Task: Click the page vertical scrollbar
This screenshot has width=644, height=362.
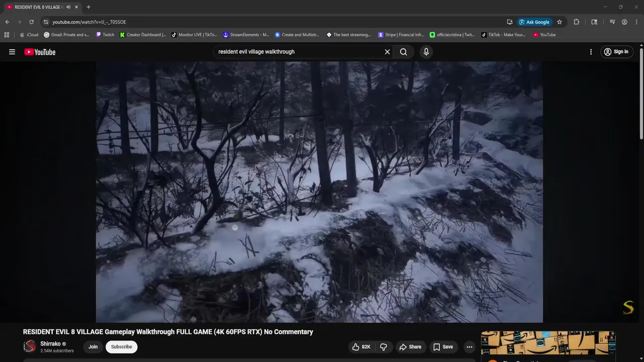Action: pos(641,93)
